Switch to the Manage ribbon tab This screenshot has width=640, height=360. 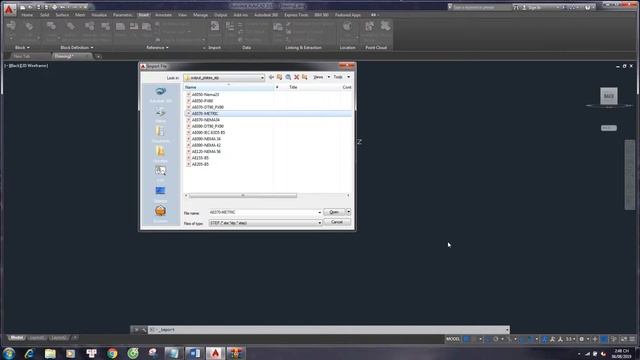pyautogui.click(x=200, y=15)
